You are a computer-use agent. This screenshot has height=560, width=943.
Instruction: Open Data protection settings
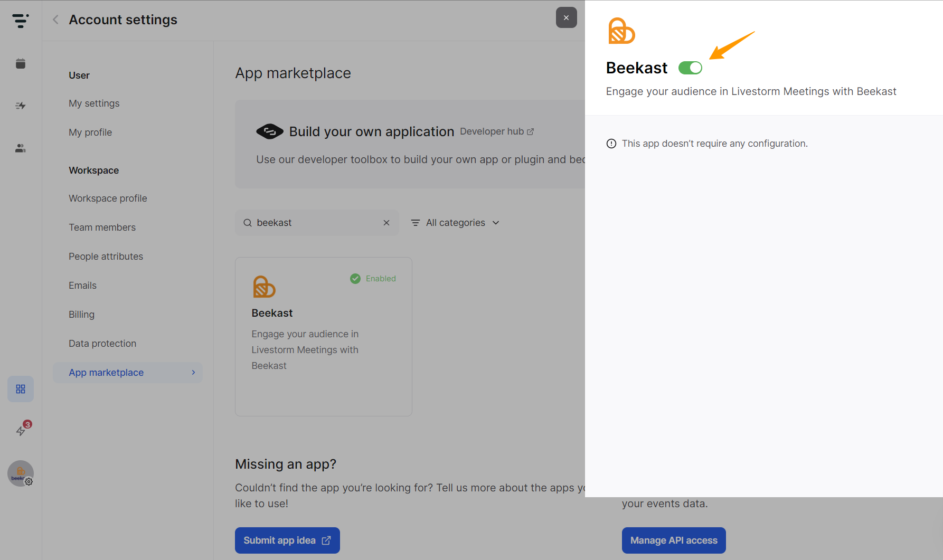tap(102, 344)
